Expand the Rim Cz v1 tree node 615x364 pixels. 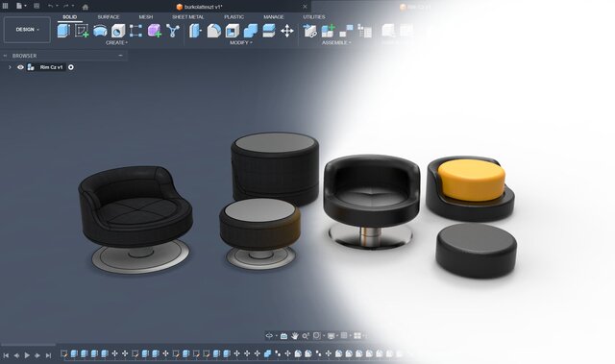click(x=10, y=67)
